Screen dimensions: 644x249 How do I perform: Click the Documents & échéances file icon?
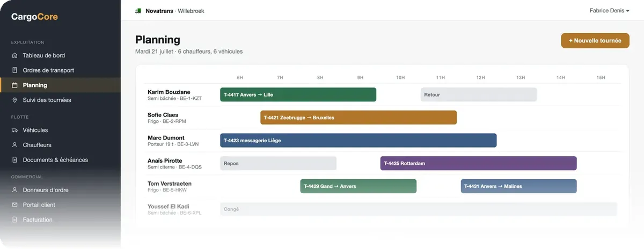click(14, 160)
